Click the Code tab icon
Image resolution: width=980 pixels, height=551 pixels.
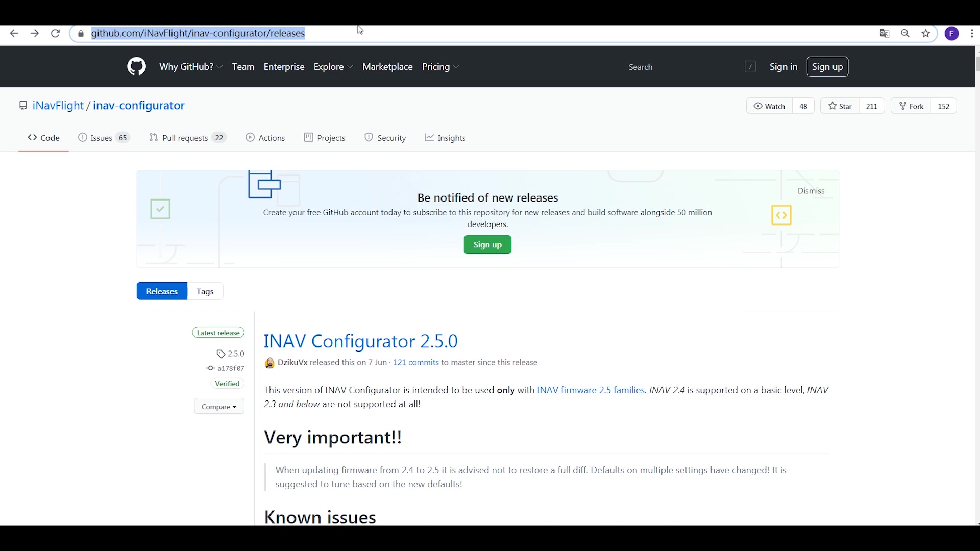point(32,137)
